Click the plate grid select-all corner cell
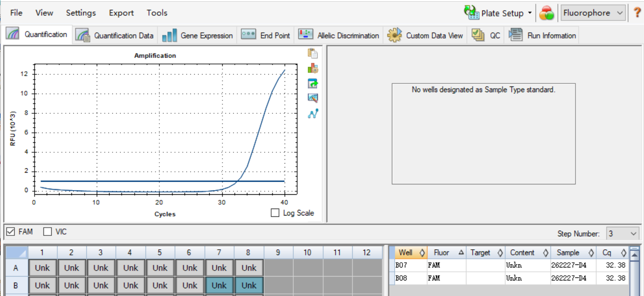The width and height of the screenshot is (644, 296). pos(16,253)
